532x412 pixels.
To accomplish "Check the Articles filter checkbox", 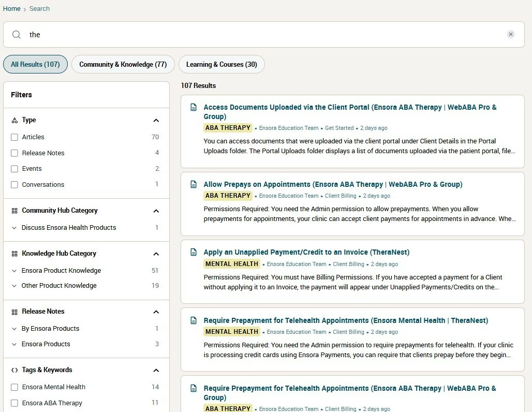I will (14, 137).
